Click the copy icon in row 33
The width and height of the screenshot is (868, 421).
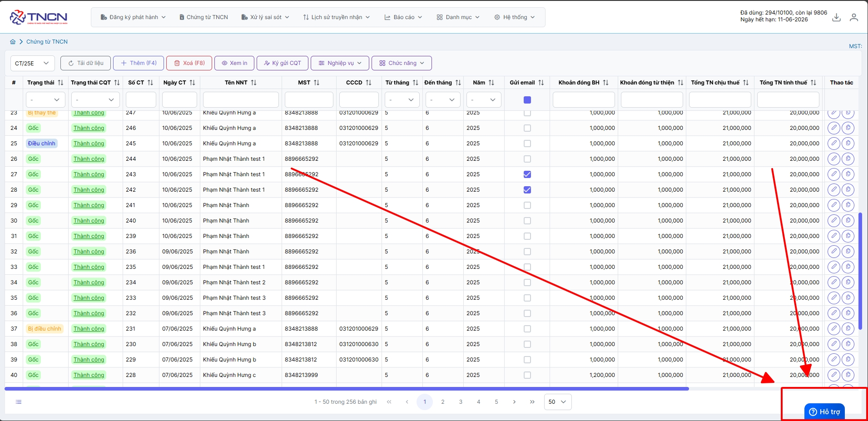pyautogui.click(x=848, y=267)
